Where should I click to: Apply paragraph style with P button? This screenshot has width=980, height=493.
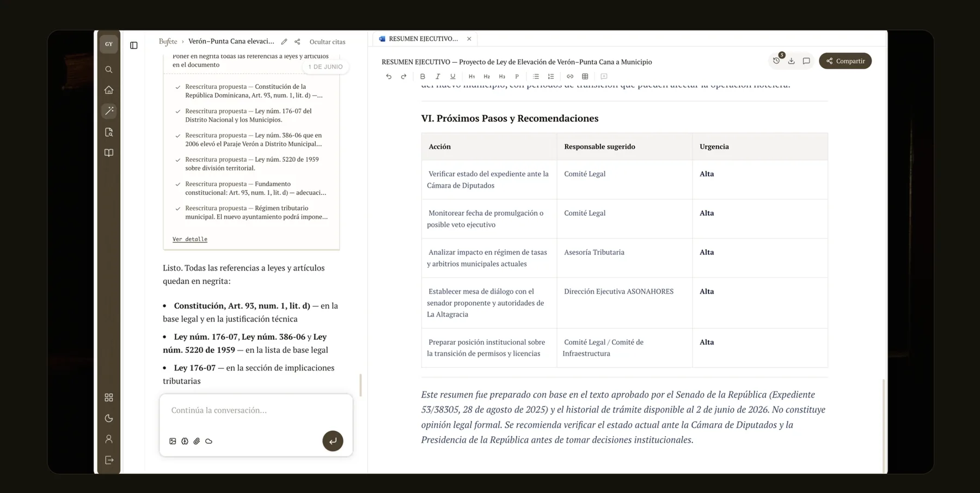pos(517,77)
